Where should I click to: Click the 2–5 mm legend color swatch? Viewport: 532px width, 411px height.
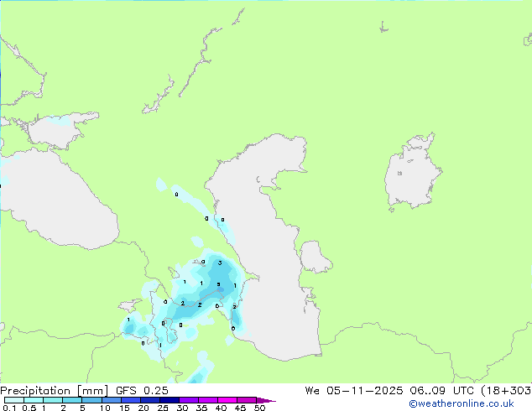72,400
